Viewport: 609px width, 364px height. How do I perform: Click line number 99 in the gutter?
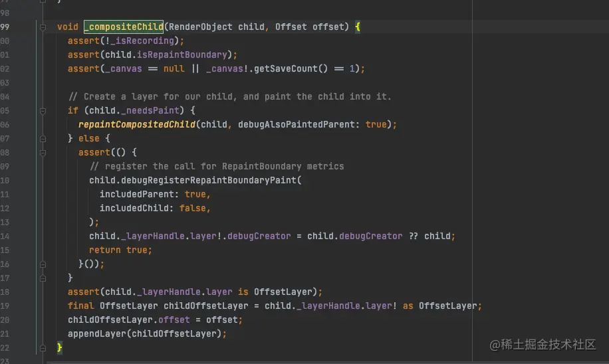pos(5,27)
